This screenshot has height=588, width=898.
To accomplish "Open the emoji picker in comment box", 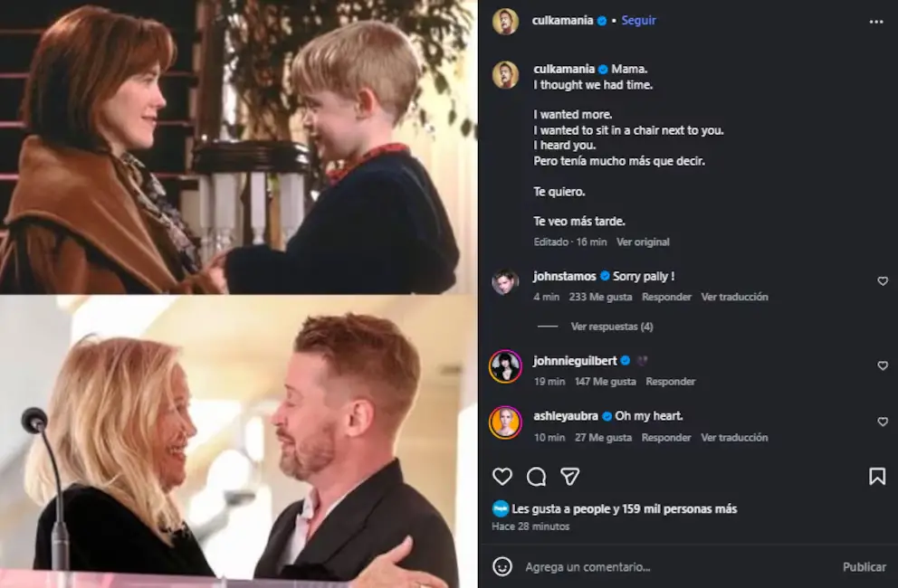I will coord(502,566).
